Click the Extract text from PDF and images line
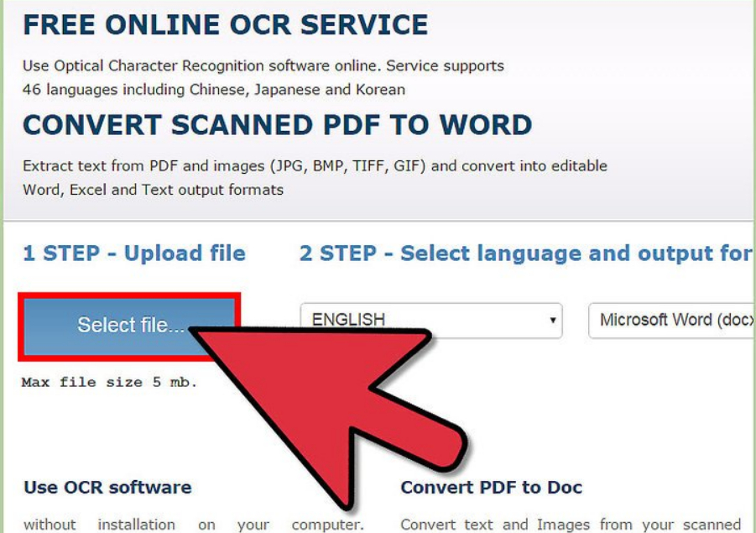This screenshot has width=756, height=533. click(x=315, y=165)
